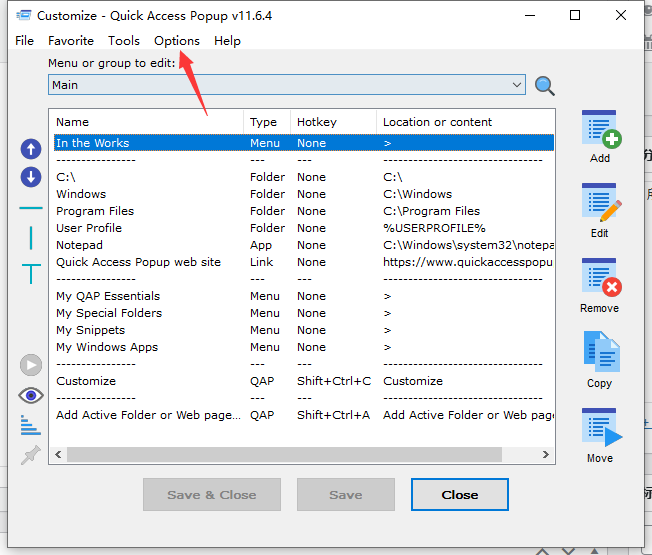652x555 pixels.
Task: Open the Favorite menu
Action: [x=71, y=41]
